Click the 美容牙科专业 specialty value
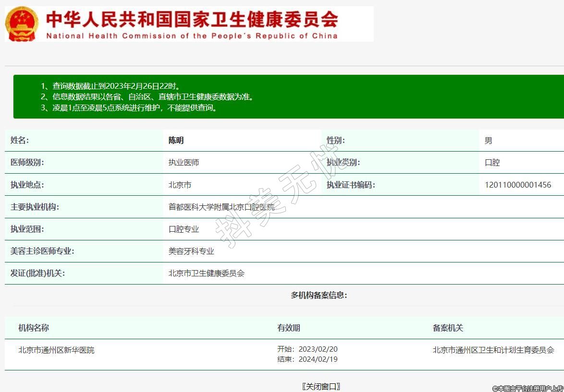 coord(191,251)
